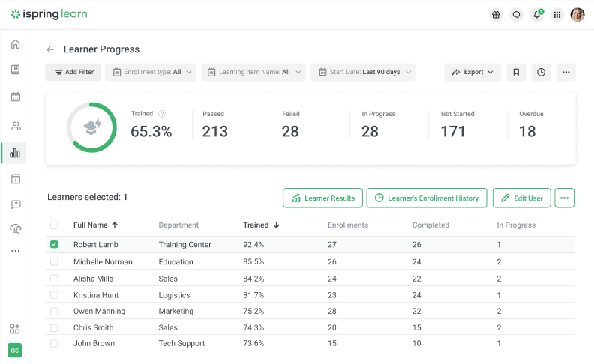Click the Trained help question mark
The image size is (594, 364).
click(162, 114)
